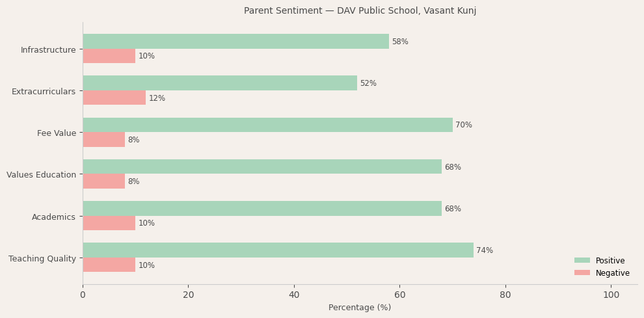Viewport: 644px width, 318px height.
Task: Click the Infrastructure positive bar
Action: pyautogui.click(x=235, y=42)
